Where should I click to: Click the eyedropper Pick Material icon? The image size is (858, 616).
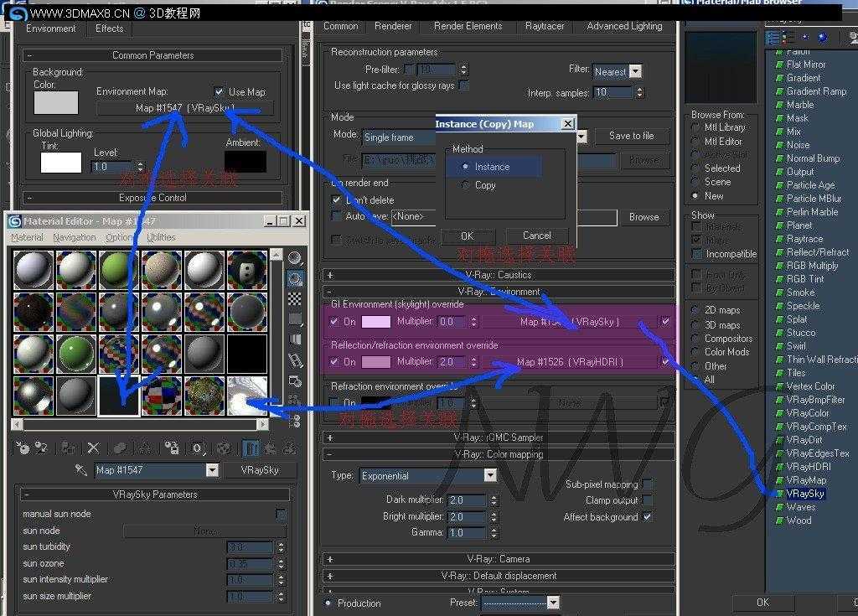81,470
